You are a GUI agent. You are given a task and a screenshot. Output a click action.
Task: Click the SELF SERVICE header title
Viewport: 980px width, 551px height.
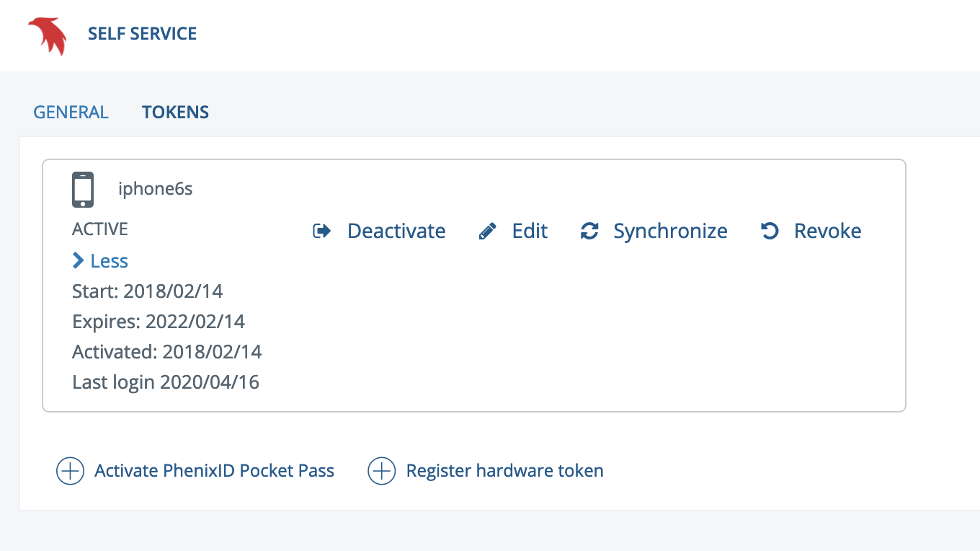[143, 34]
